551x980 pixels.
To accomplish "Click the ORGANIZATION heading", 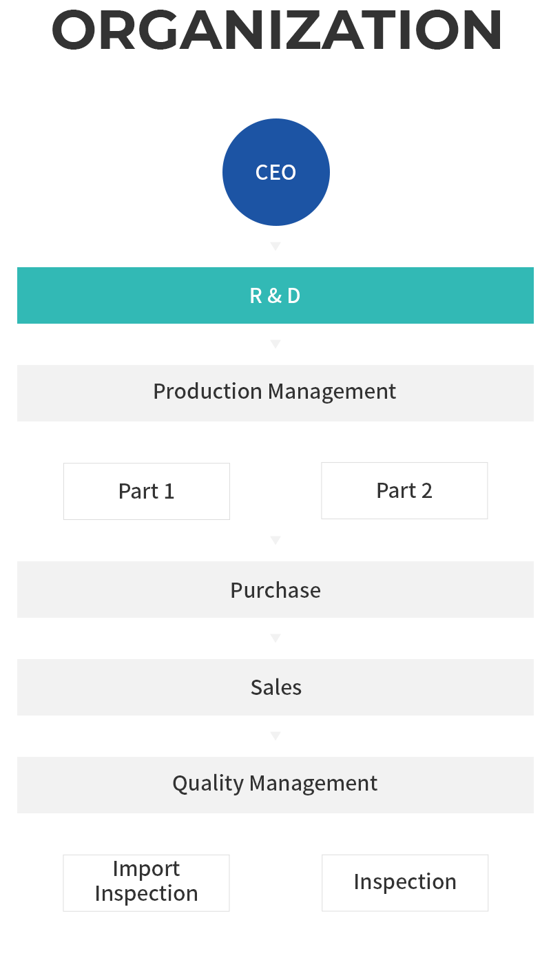I will (275, 30).
